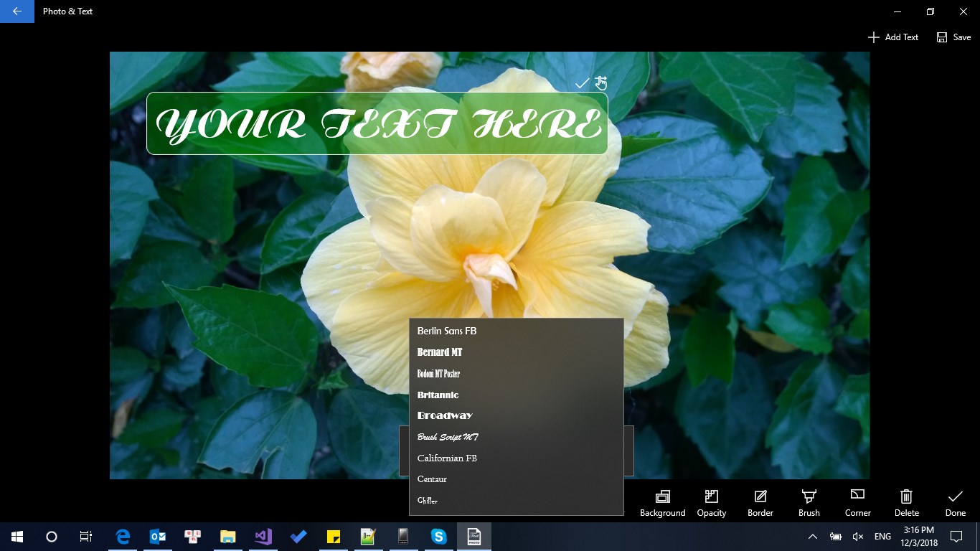The image size is (980, 551).
Task: Click Add Text button
Action: click(892, 37)
